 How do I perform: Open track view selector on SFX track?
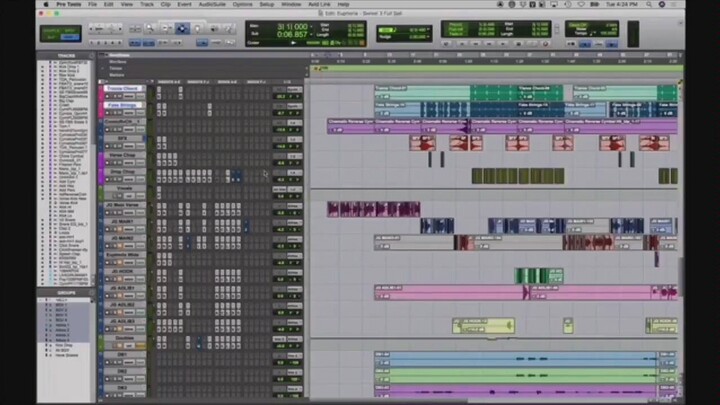129,146
